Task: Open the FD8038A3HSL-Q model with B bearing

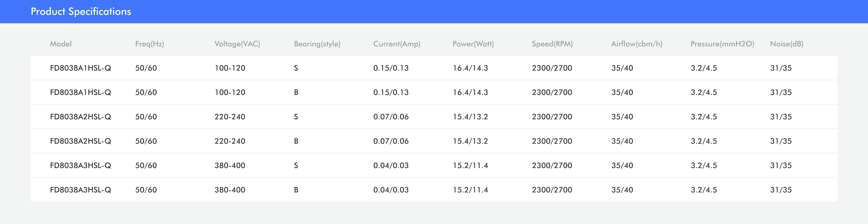Action: tap(80, 190)
